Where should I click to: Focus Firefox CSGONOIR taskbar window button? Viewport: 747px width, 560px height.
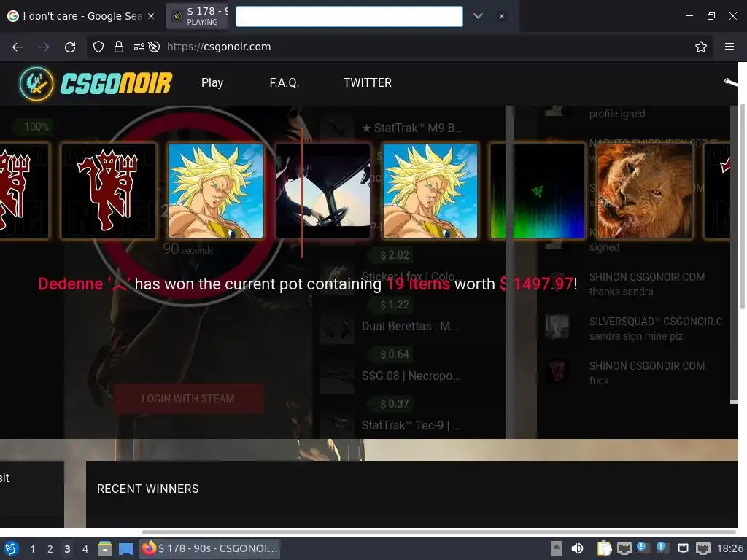point(209,548)
